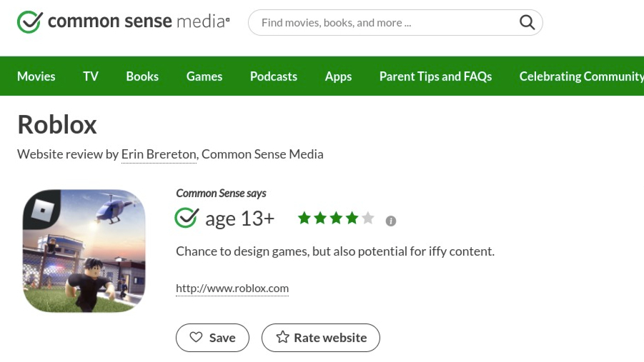
Task: Click the heart icon in Save button
Action: tap(197, 338)
